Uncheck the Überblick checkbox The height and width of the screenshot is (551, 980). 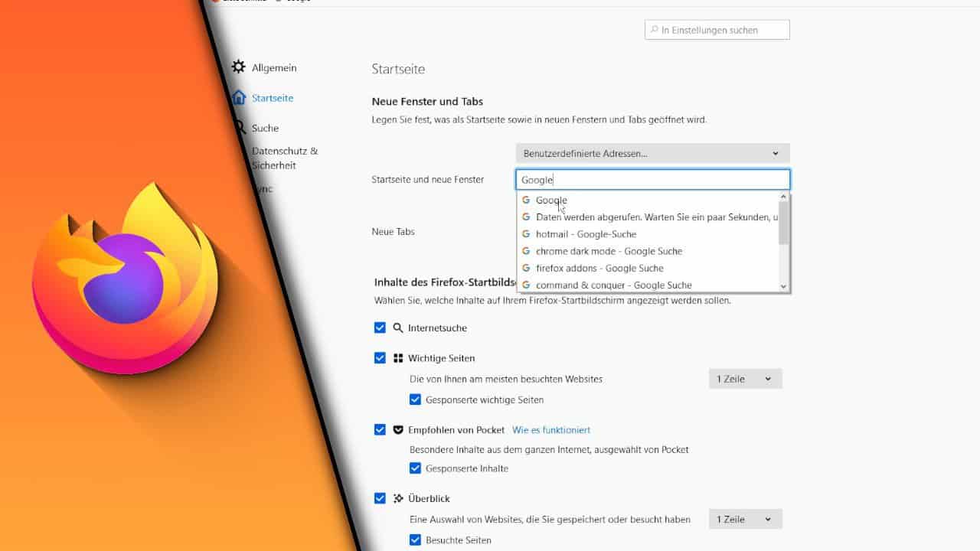[x=380, y=498]
